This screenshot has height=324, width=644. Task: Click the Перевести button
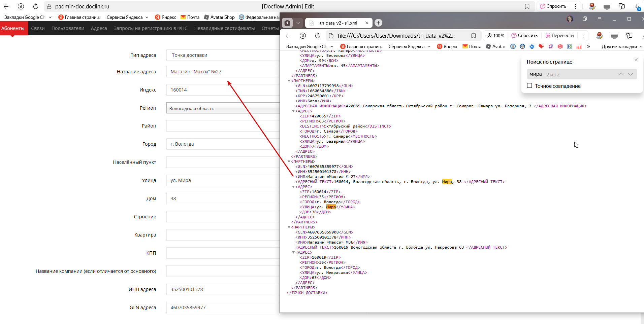(559, 36)
